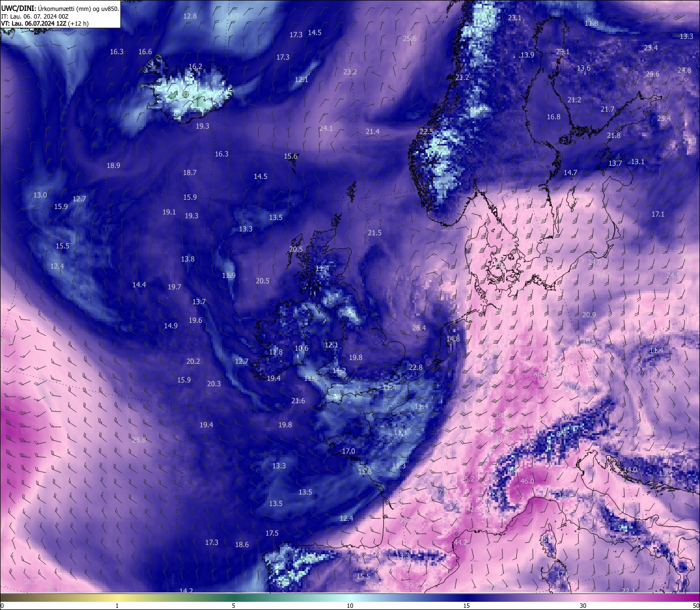The height and width of the screenshot is (610, 700).
Task: Click the 14.7 value near Sweden
Action: (570, 172)
